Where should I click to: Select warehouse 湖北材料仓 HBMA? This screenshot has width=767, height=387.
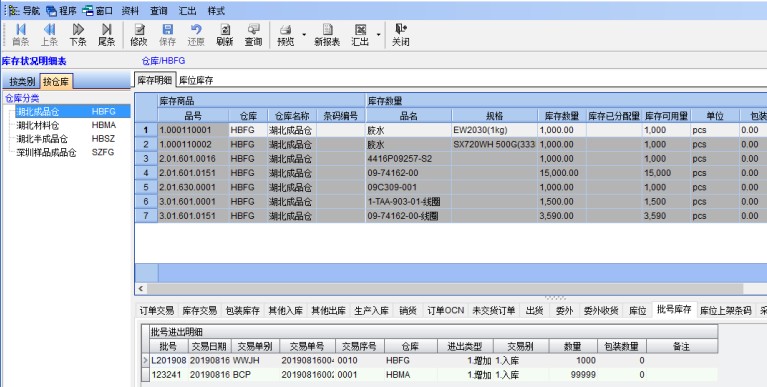click(x=66, y=125)
